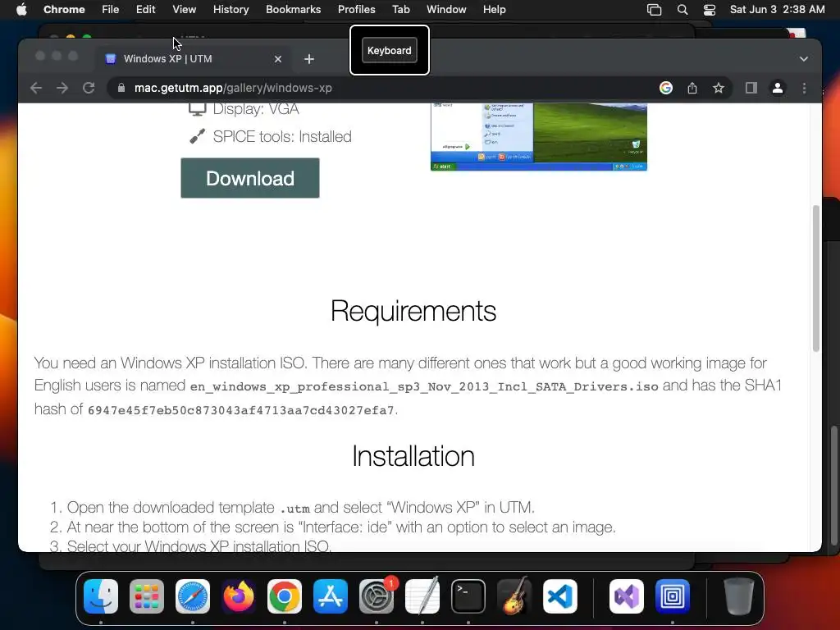Image resolution: width=840 pixels, height=630 pixels.
Task: Expand the tab search chevron
Action: 804,59
